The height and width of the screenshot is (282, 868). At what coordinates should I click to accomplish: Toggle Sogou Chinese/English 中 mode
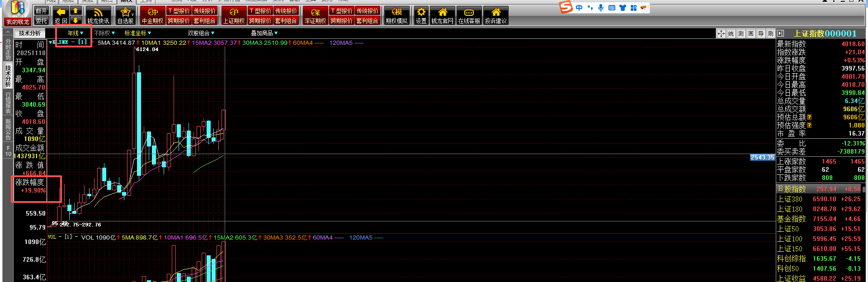579,8
